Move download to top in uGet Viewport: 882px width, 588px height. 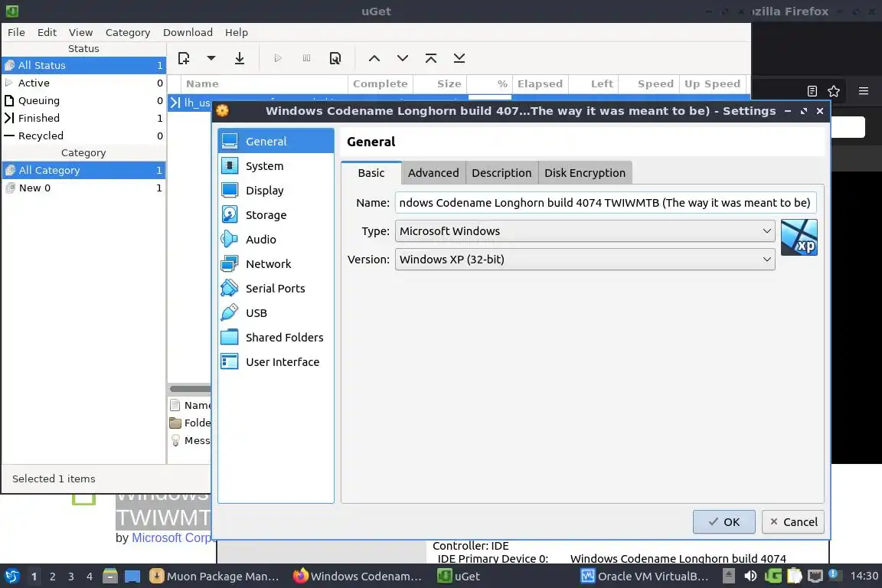pyautogui.click(x=431, y=58)
